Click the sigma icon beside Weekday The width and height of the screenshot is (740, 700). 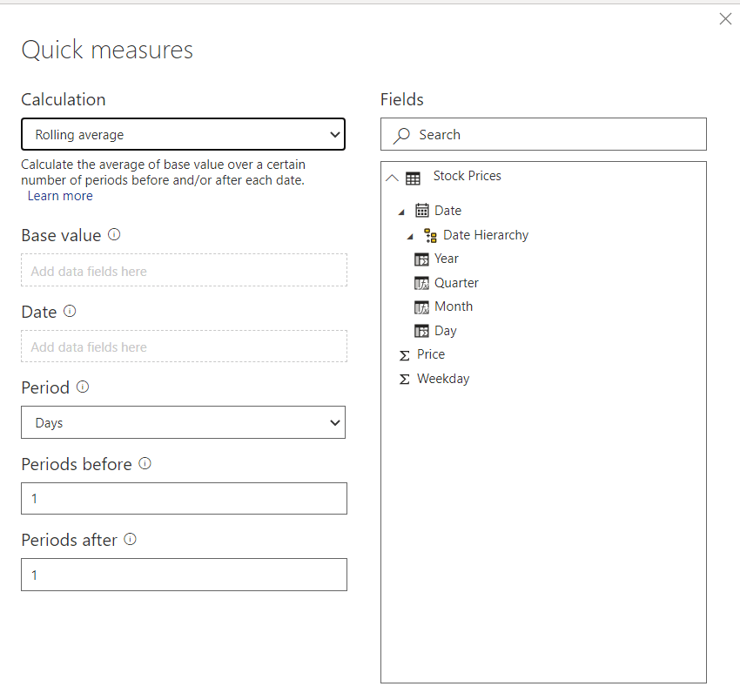click(405, 379)
